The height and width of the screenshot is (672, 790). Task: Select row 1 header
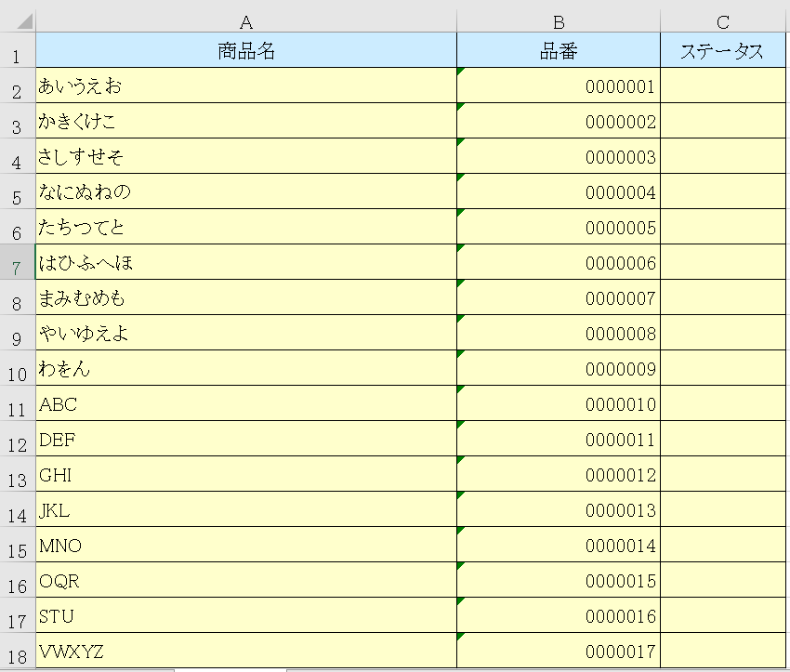click(x=15, y=50)
